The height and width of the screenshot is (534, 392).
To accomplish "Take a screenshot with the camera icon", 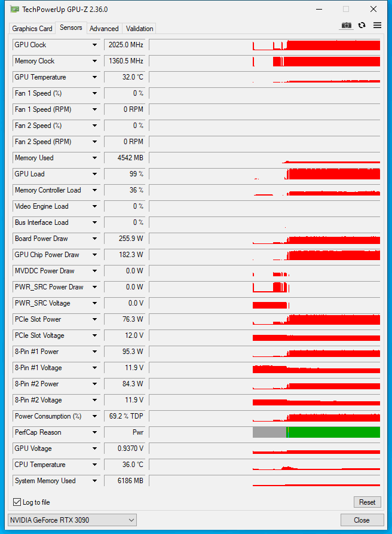I will [x=347, y=26].
